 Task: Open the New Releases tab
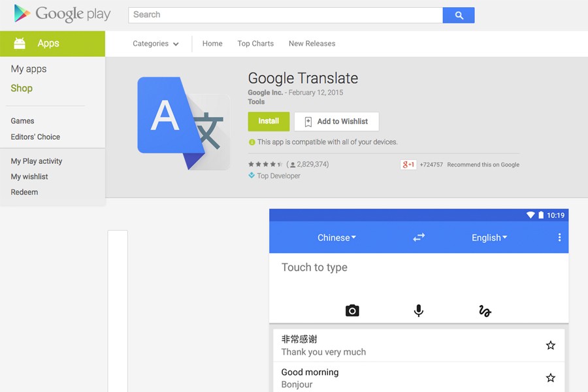click(312, 44)
